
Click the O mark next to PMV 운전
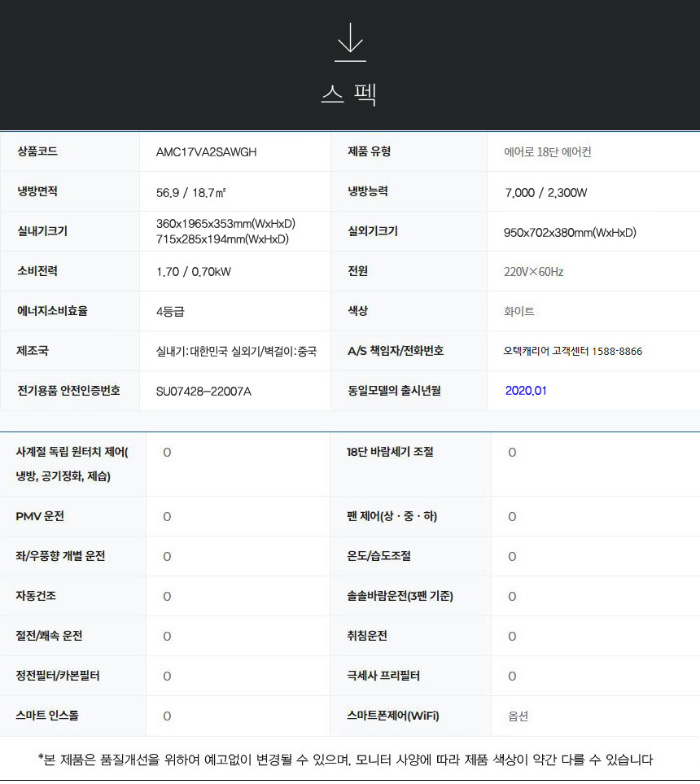(167, 516)
